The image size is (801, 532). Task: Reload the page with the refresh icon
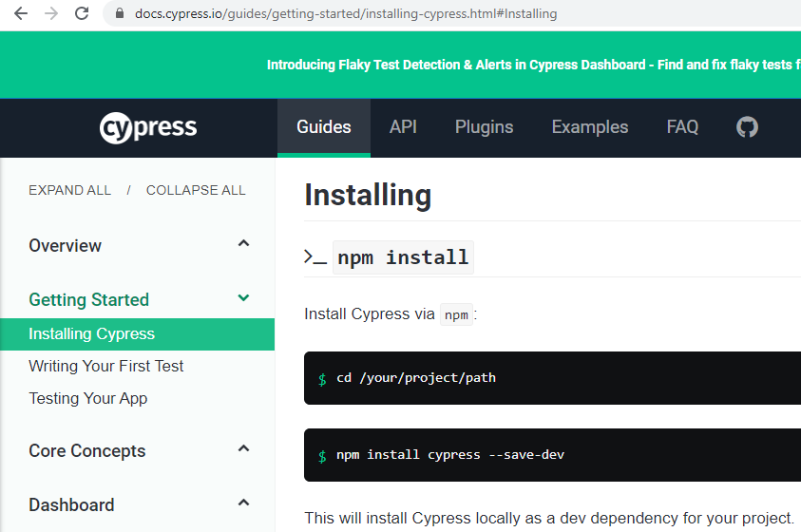(x=82, y=13)
